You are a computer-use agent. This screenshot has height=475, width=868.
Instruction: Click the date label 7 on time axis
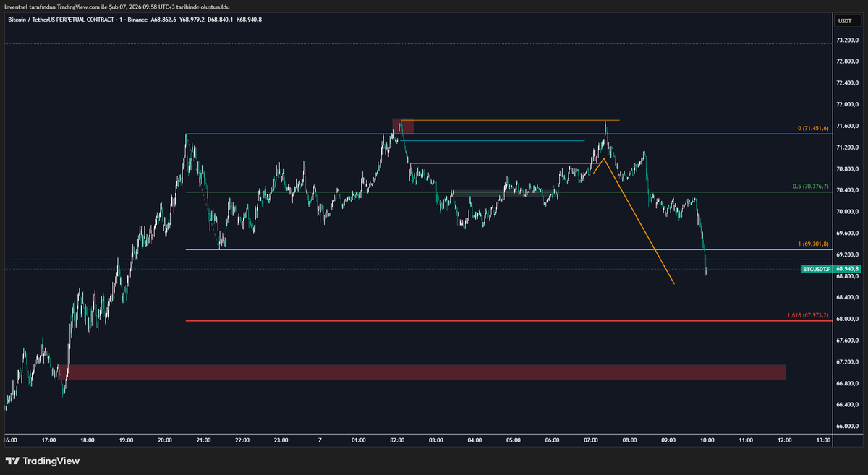coord(320,440)
